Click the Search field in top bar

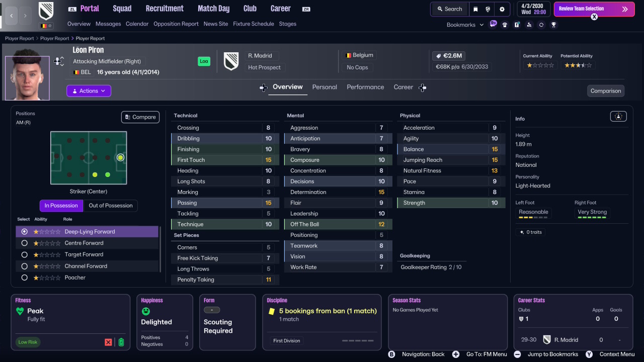[449, 9]
